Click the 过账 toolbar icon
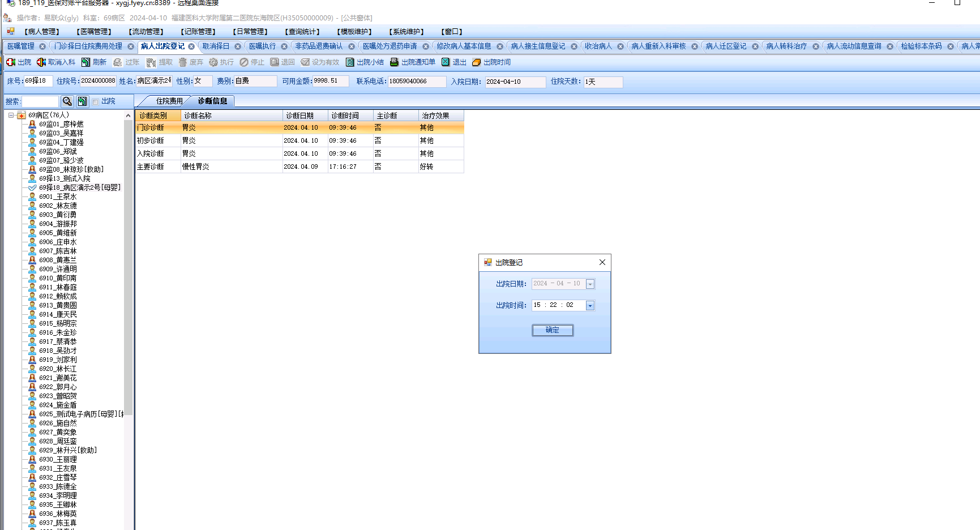Viewport: 980px width, 530px height. 118,62
